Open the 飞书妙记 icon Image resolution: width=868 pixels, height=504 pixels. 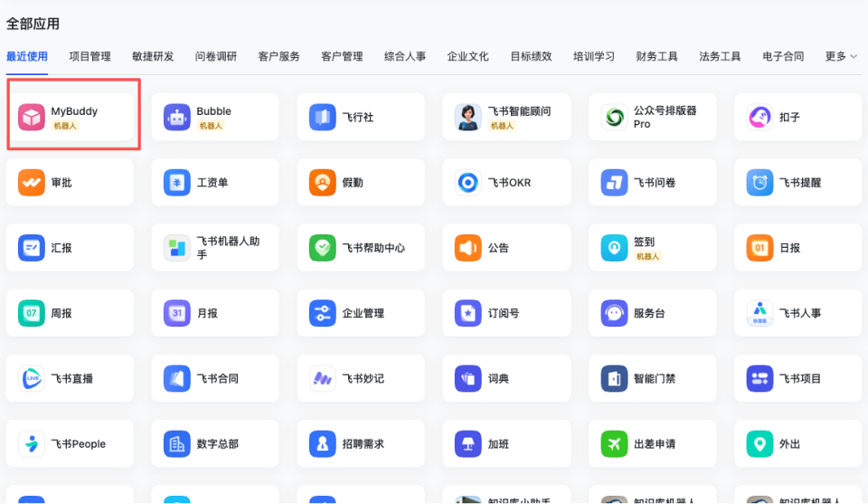[x=323, y=378]
